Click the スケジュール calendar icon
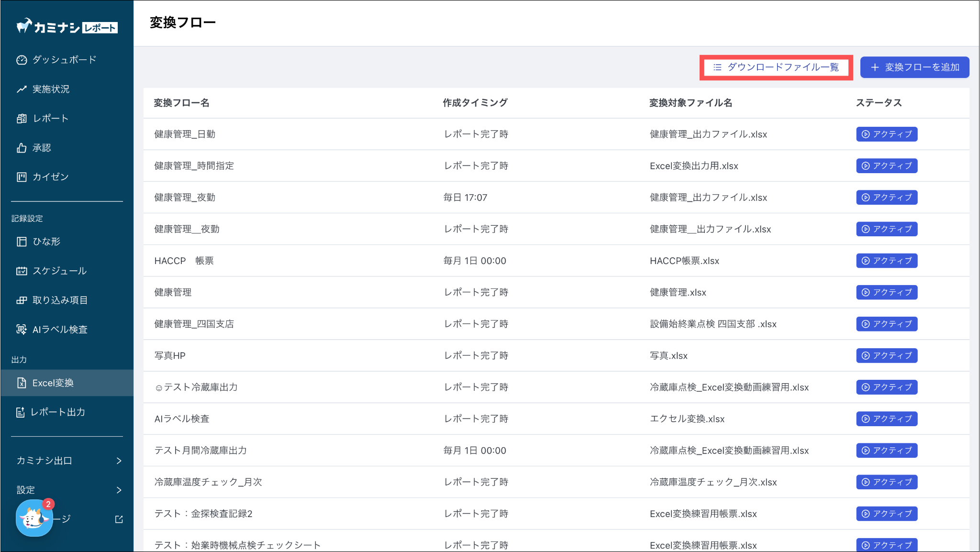 click(x=22, y=271)
